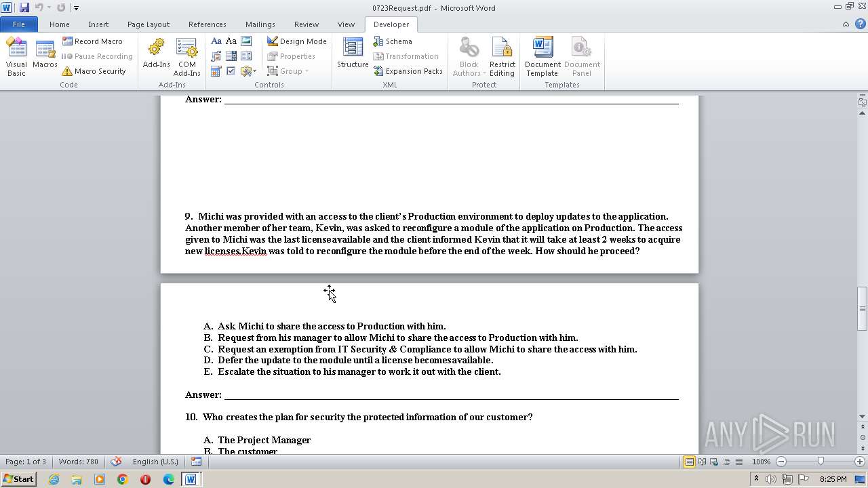
Task: Save the document from Quick Access
Action: click(x=24, y=7)
